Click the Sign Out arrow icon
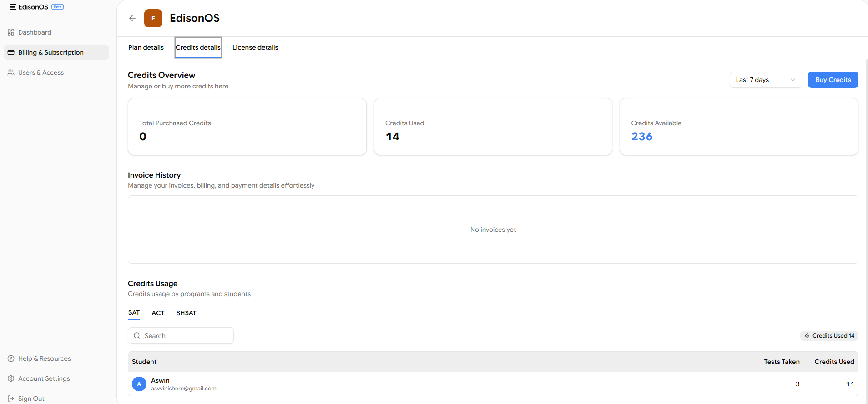The height and width of the screenshot is (404, 868). tap(11, 399)
